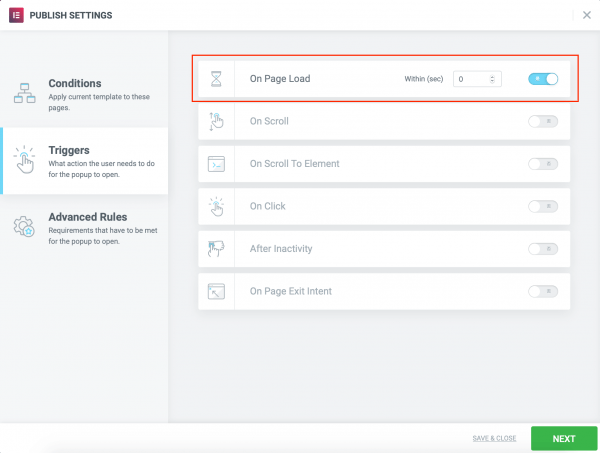The image size is (600, 453).
Task: Go to the Advanced Rules tab
Action: coord(84,228)
